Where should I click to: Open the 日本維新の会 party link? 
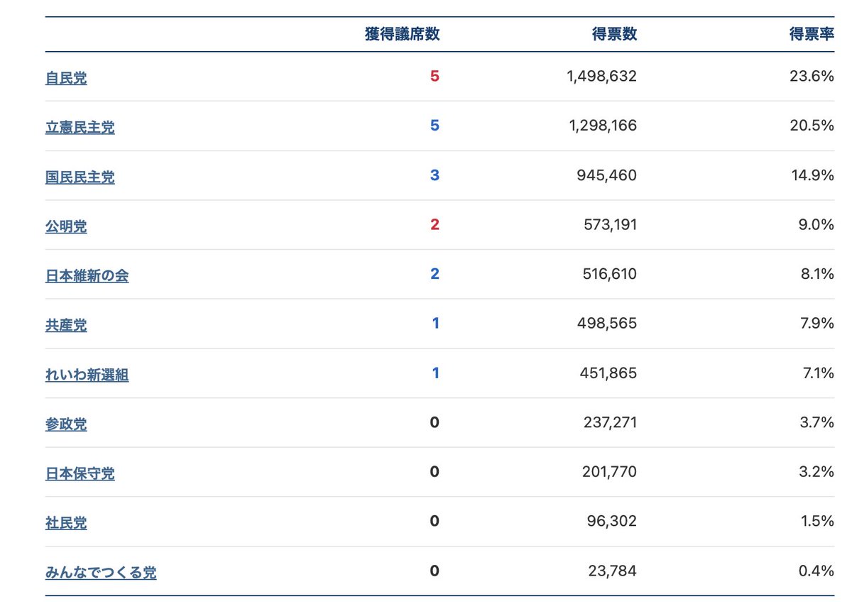coord(87,276)
